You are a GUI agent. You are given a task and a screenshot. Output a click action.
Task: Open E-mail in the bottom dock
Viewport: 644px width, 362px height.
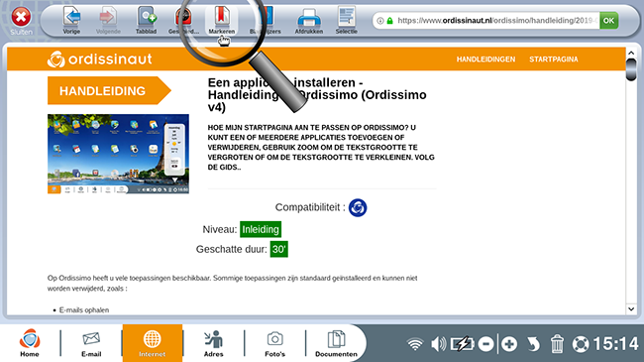91,343
